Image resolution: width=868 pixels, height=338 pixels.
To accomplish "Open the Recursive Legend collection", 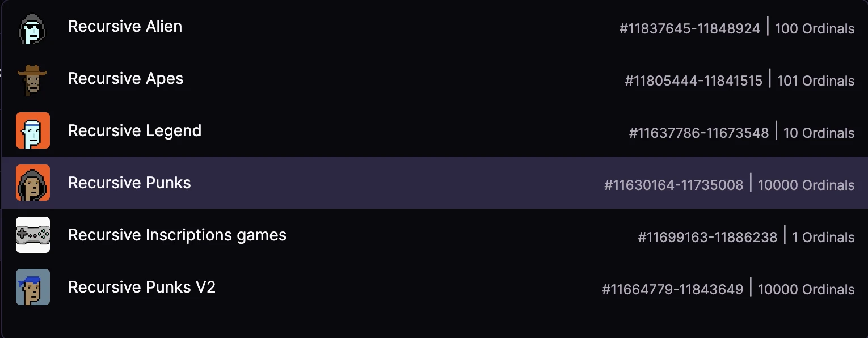I will 134,131.
